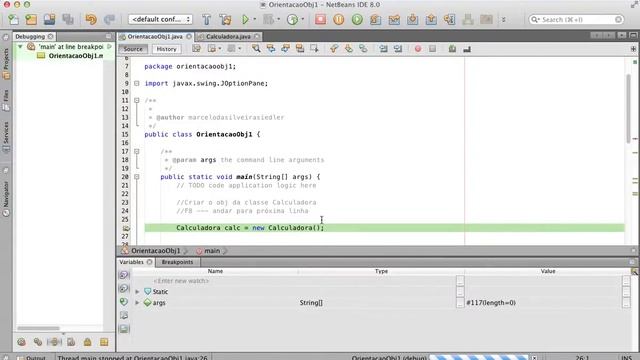
Task: Expand the args variable node
Action: 137,303
